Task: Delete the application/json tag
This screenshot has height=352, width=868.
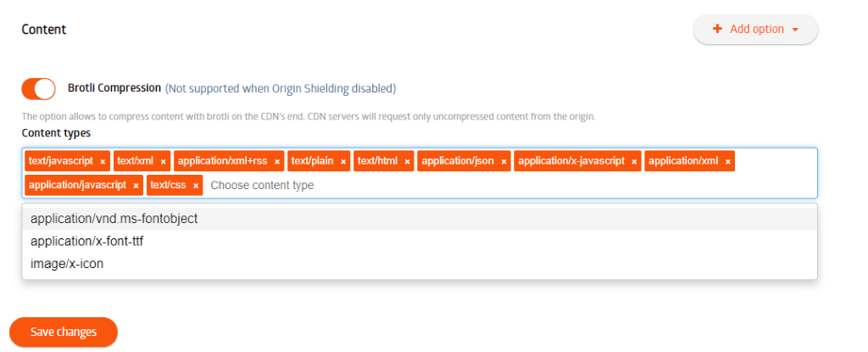Action: 504,161
